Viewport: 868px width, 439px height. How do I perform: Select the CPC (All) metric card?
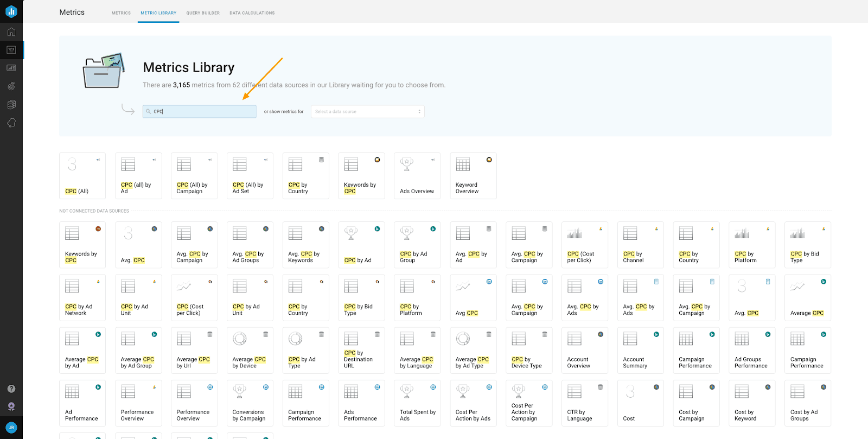82,176
